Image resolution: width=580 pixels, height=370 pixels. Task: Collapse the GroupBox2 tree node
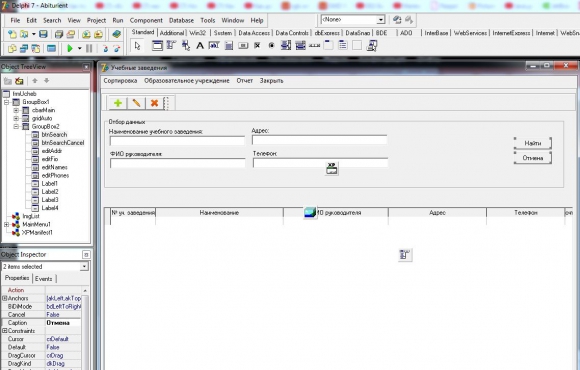pyautogui.click(x=16, y=127)
